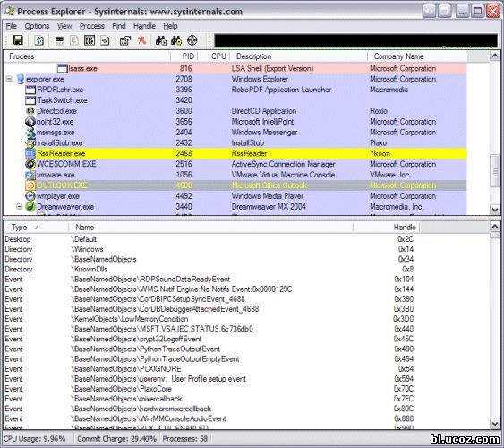Viewport: 504px width, 448px height.
Task: Click the greyed-out document toolbar icon
Action: [x=74, y=40]
